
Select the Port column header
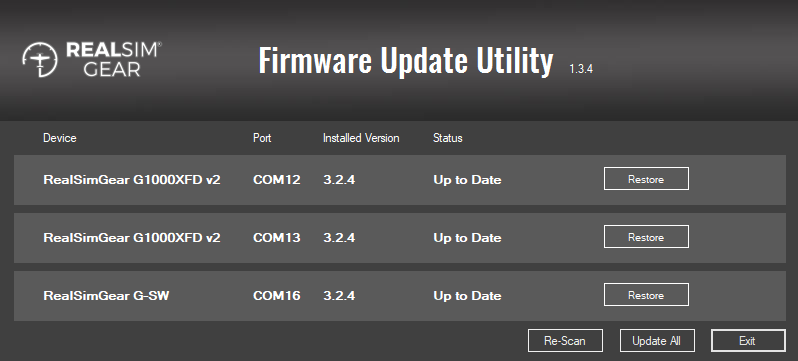(x=262, y=138)
